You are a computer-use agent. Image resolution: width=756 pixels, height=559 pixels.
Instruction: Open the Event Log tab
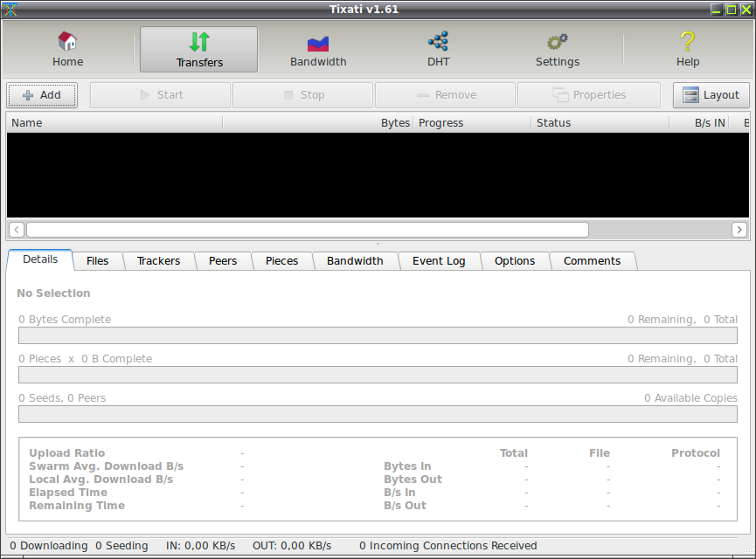(x=439, y=260)
